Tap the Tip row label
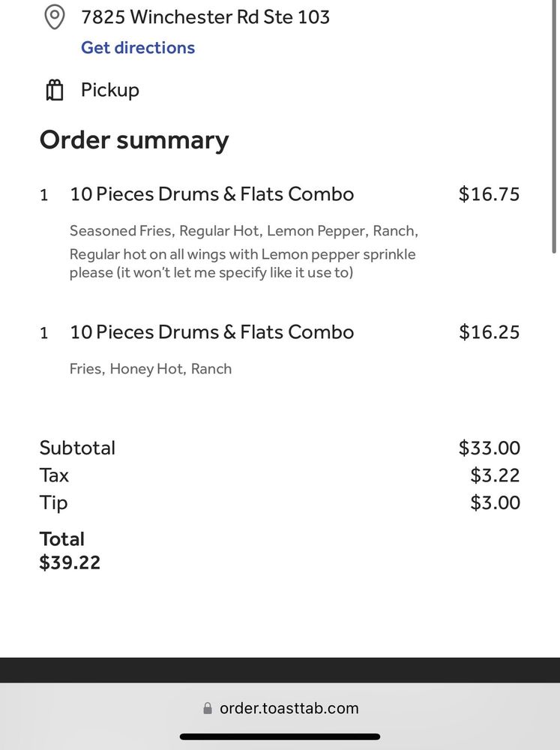This screenshot has height=750, width=560. [x=53, y=502]
